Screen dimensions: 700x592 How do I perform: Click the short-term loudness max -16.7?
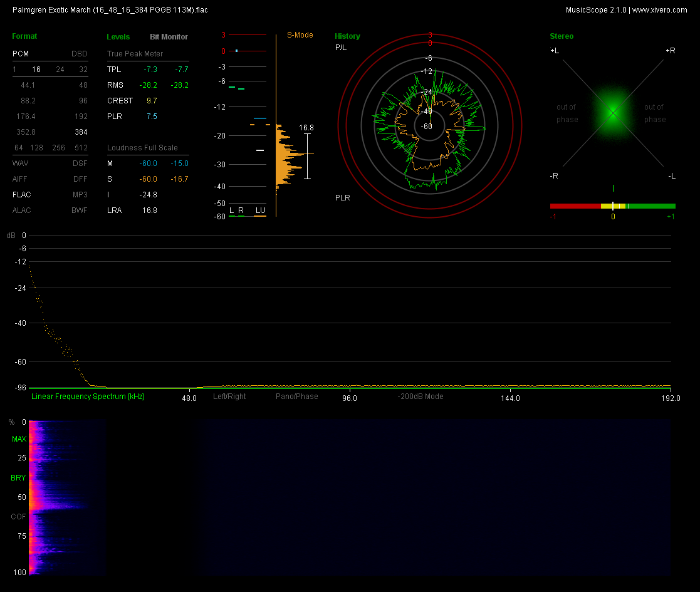pyautogui.click(x=179, y=179)
